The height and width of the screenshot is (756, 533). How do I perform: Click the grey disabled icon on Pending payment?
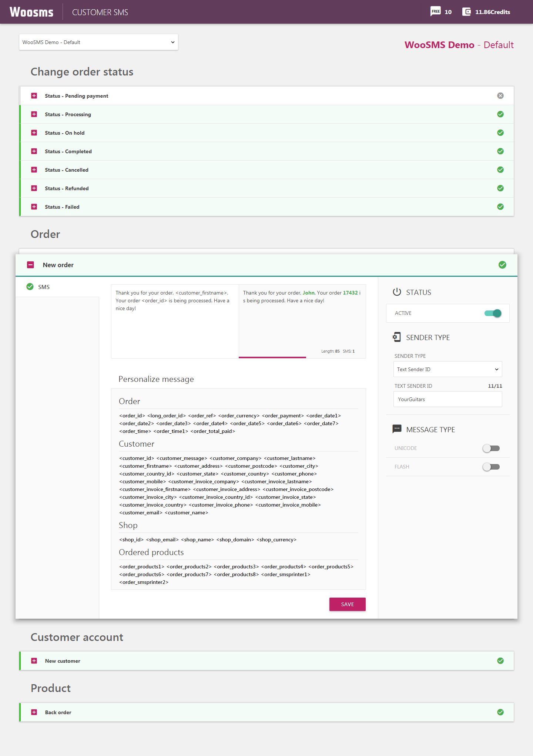(500, 96)
